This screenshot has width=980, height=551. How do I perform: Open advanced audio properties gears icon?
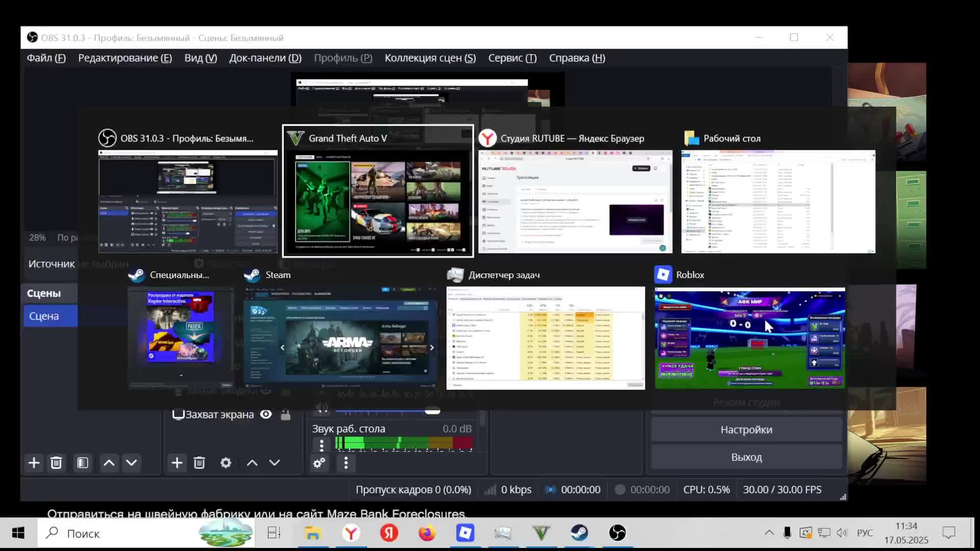(x=320, y=463)
